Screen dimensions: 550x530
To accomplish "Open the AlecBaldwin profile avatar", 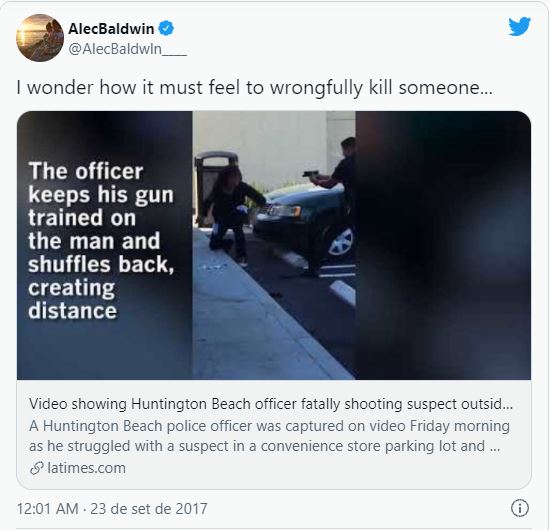I will point(40,38).
